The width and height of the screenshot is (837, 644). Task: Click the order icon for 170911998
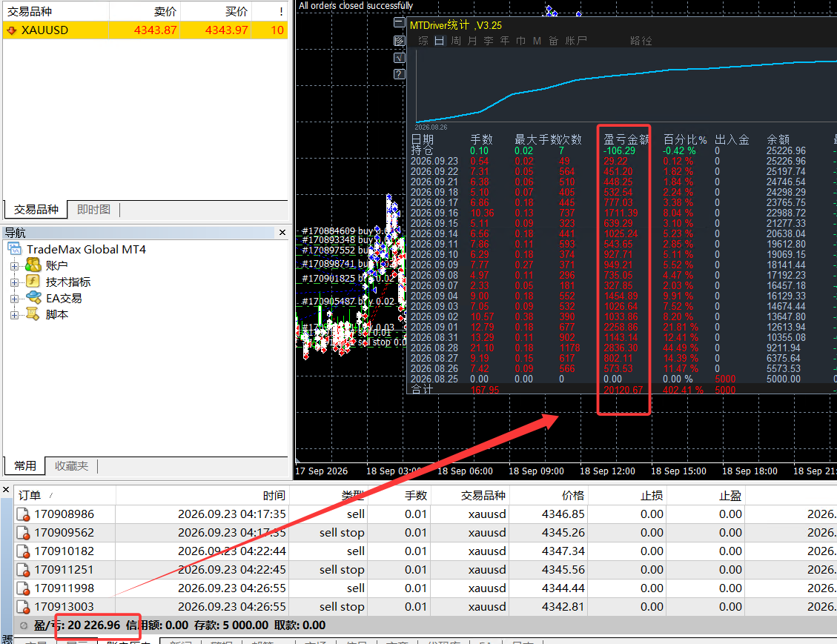click(x=23, y=588)
